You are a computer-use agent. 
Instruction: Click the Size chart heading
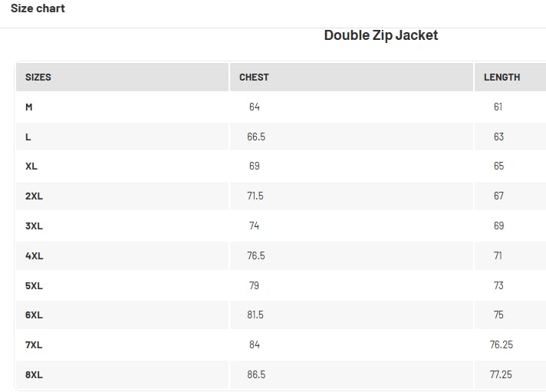click(x=38, y=8)
